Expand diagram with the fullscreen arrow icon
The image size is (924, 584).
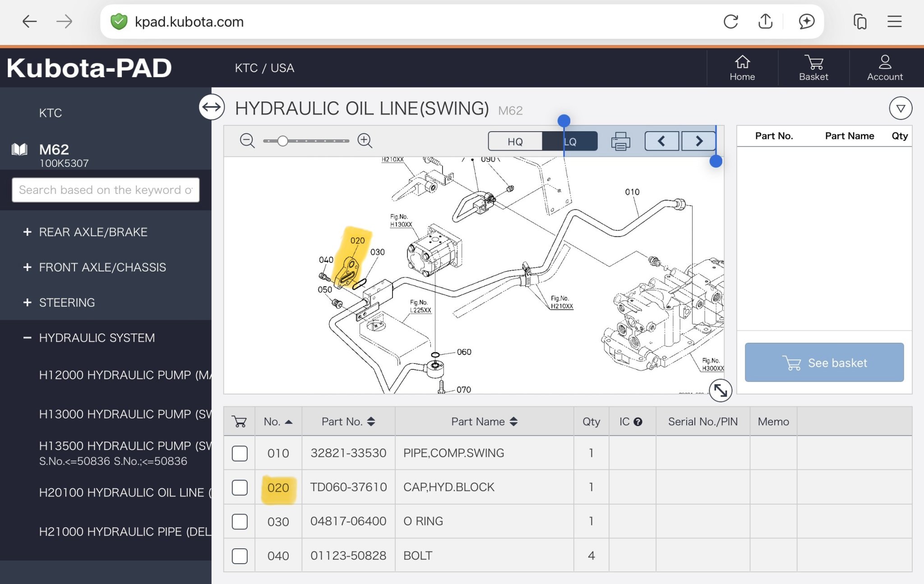coord(720,390)
